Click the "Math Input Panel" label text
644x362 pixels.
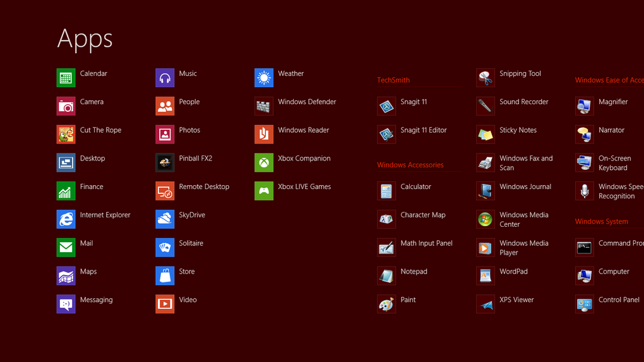(x=426, y=243)
